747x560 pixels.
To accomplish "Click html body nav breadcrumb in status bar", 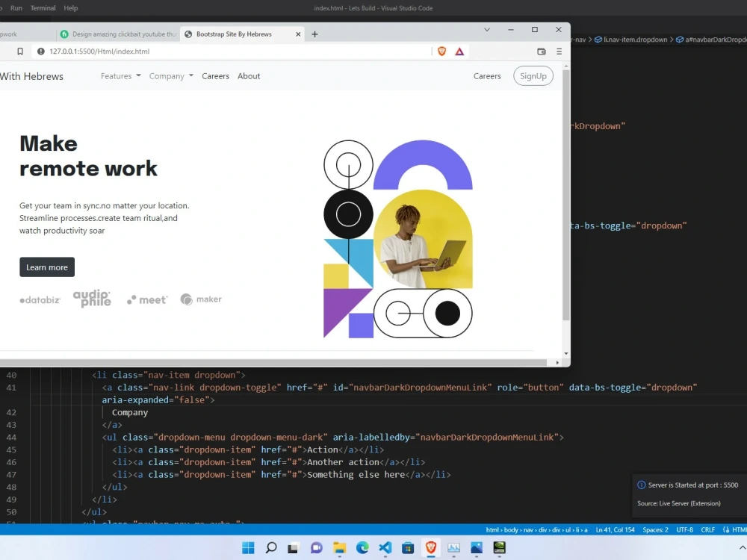I will point(536,529).
